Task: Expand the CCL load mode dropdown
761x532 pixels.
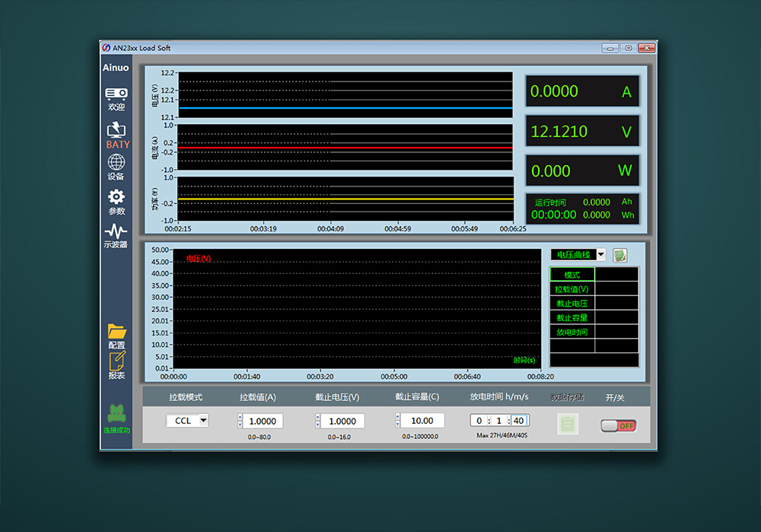Action: pos(203,420)
